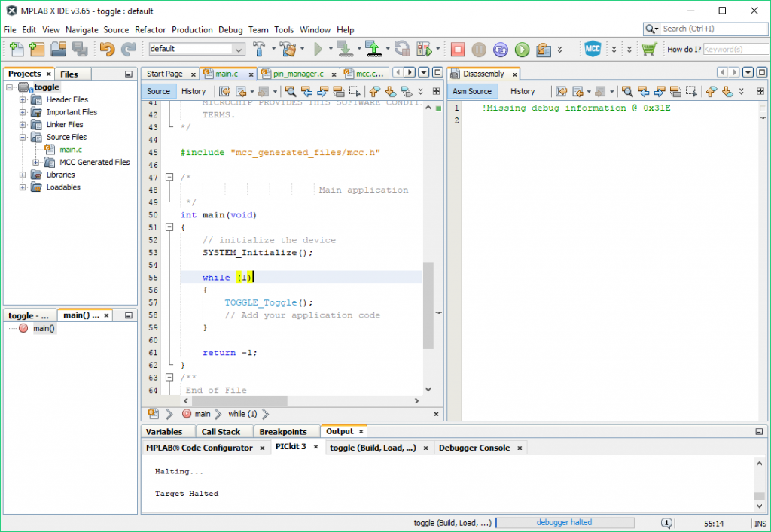Expand the Important Files folder
The height and width of the screenshot is (532, 771).
click(x=23, y=112)
